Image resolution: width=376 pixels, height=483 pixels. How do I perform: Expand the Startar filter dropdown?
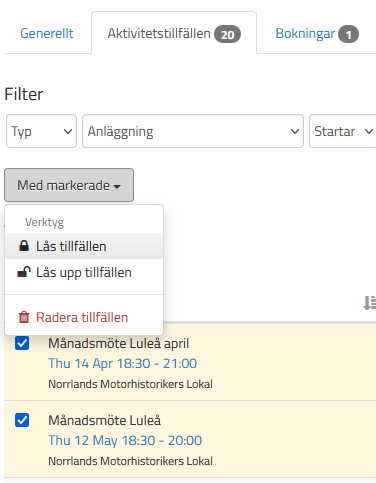click(x=343, y=131)
